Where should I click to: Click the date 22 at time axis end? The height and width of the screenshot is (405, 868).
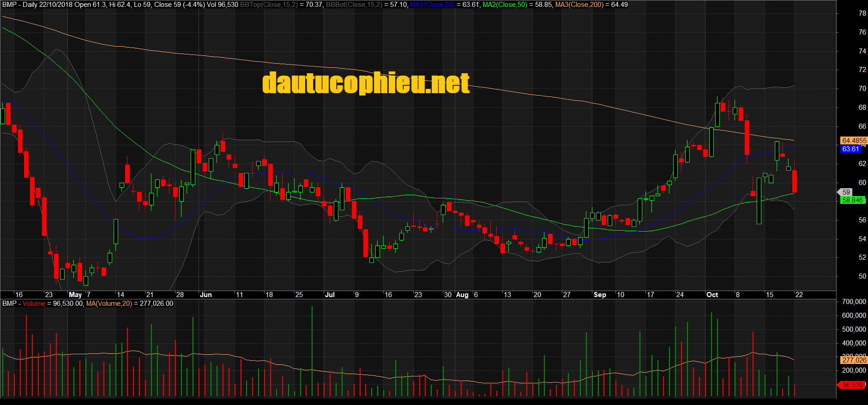[799, 295]
